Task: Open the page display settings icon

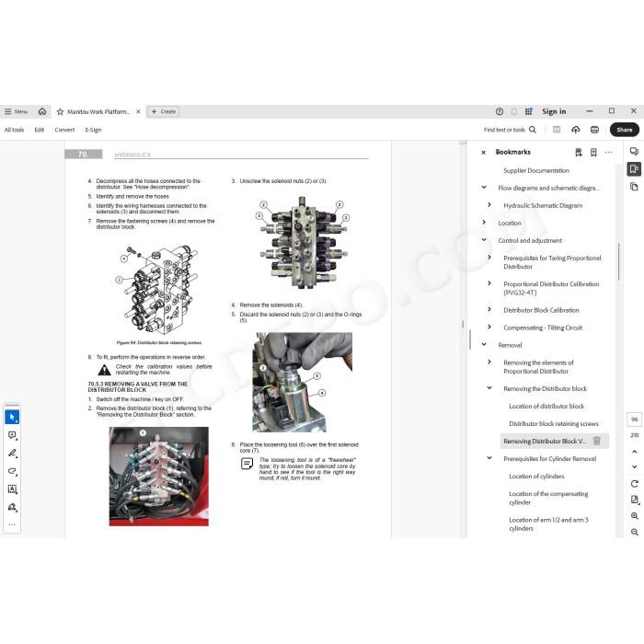Action: [x=634, y=500]
